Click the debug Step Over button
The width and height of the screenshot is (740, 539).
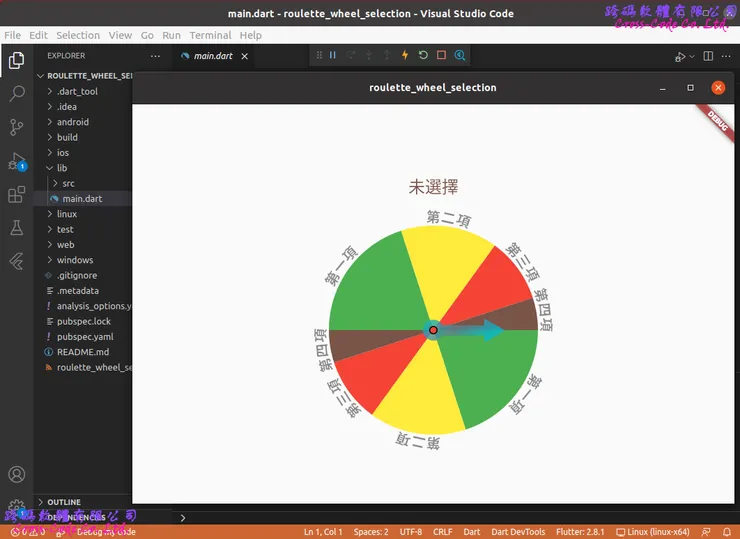pos(351,55)
